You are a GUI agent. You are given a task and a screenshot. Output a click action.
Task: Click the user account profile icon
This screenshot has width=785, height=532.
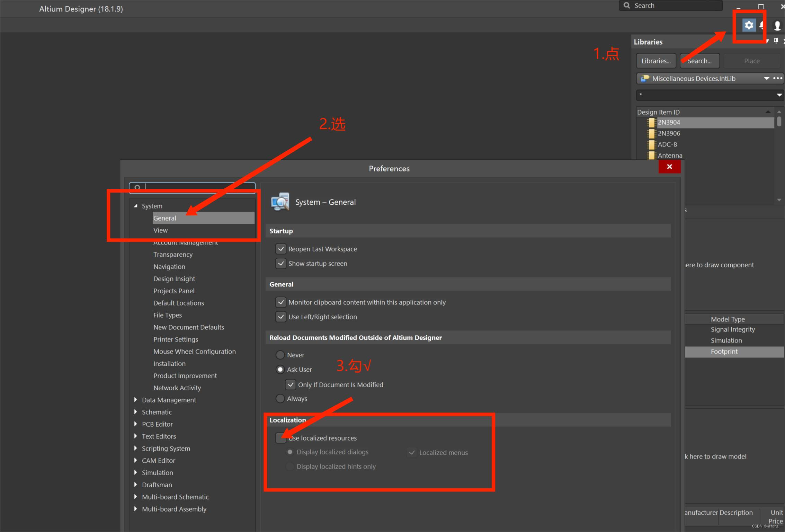[777, 25]
